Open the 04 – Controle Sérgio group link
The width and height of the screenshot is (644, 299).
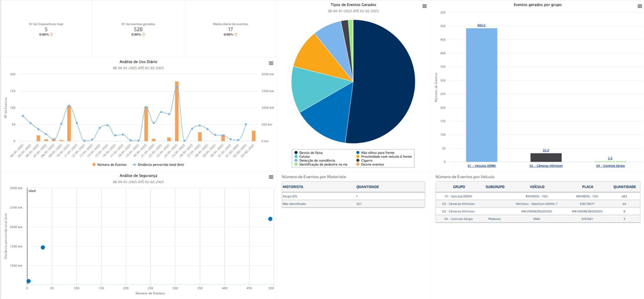point(610,165)
